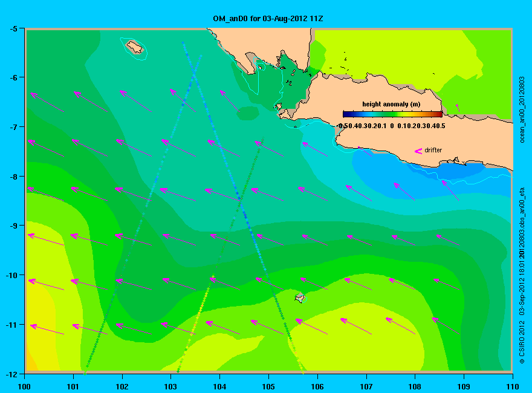Click the longitude label "103"
The height and width of the screenshot is (393, 532).
170,386
